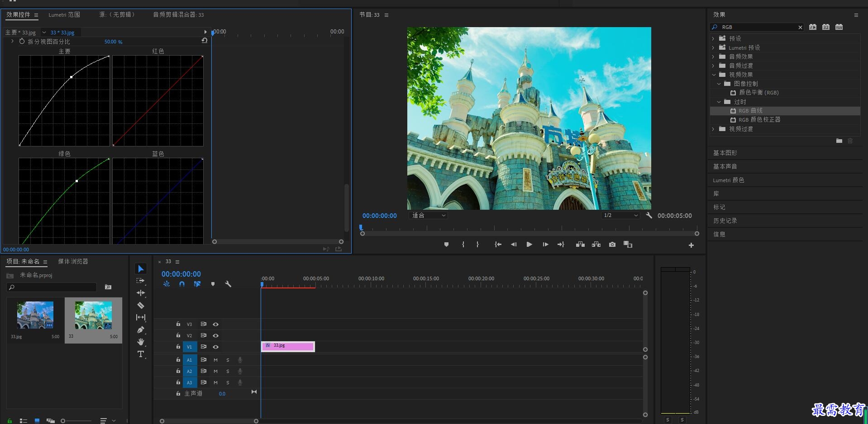Screen dimensions: 868x424
Task: Open the Lumetri 颜色 panel
Action: [728, 180]
